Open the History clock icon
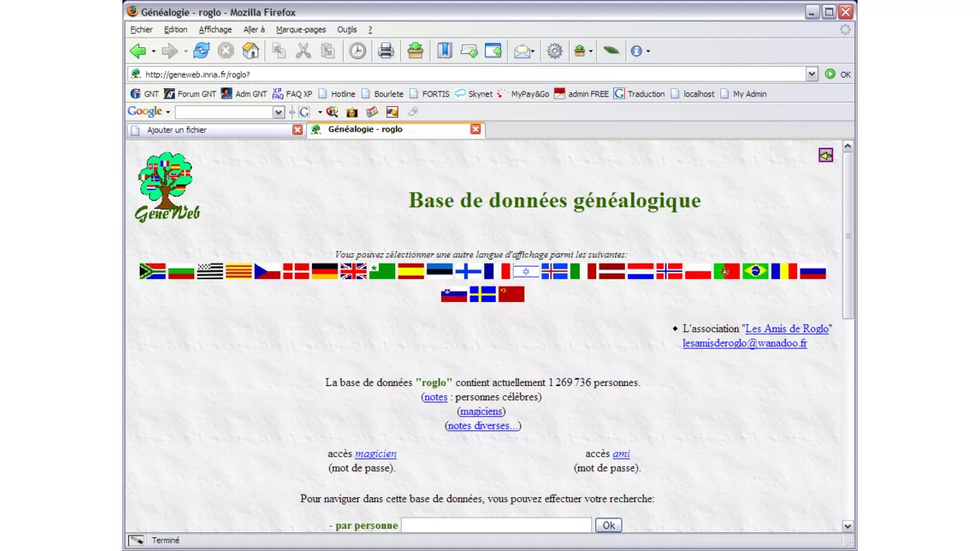This screenshot has height=551, width=980. pyautogui.click(x=358, y=51)
